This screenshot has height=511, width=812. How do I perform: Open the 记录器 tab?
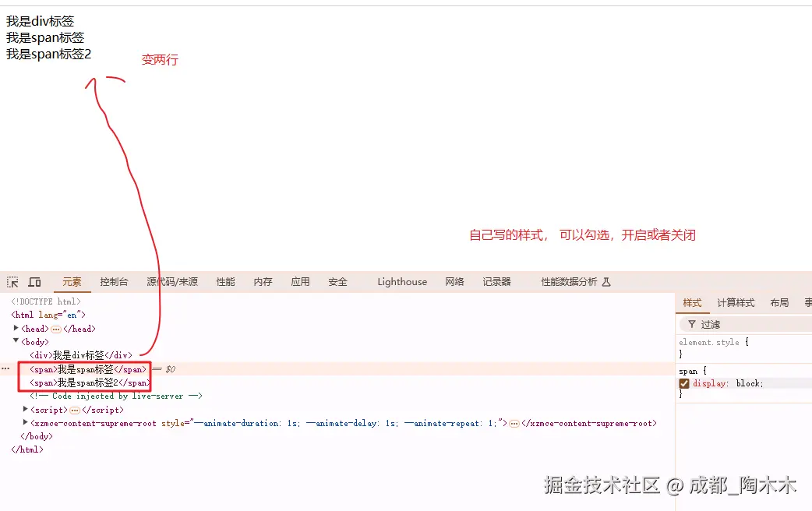[496, 282]
